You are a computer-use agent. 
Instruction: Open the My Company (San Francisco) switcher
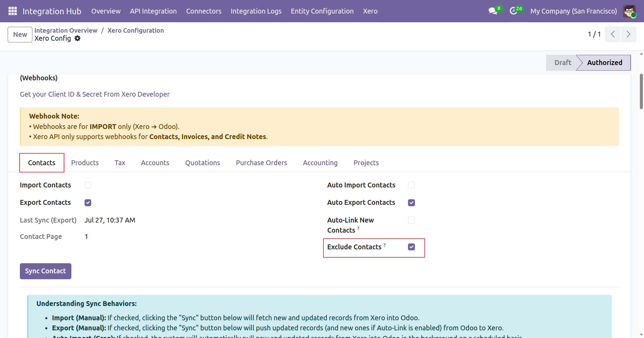tap(574, 11)
